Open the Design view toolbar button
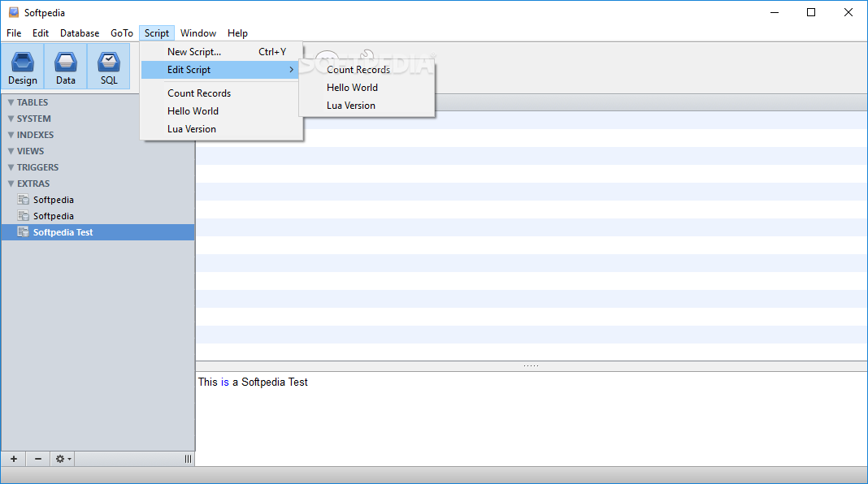868x484 pixels. click(x=23, y=67)
